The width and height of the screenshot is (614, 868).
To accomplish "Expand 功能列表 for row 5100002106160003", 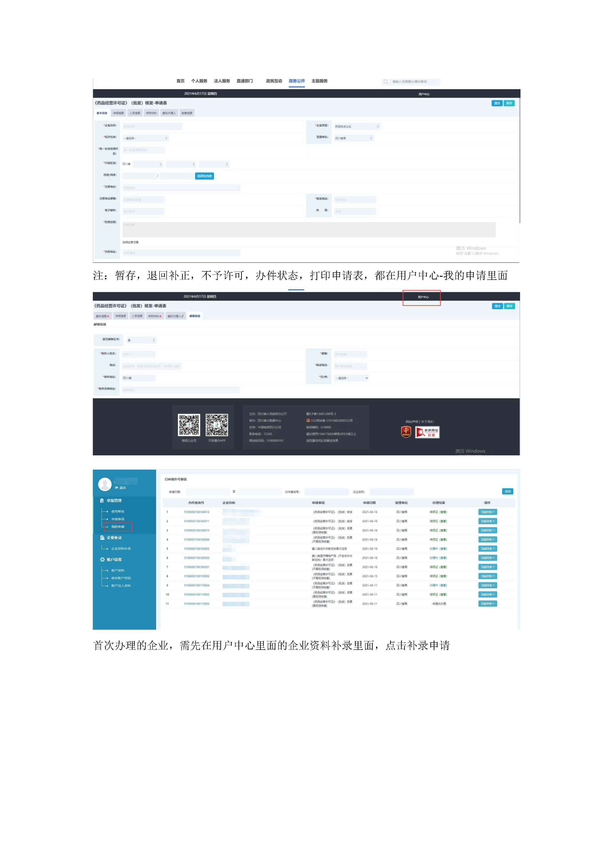I will pos(488,549).
